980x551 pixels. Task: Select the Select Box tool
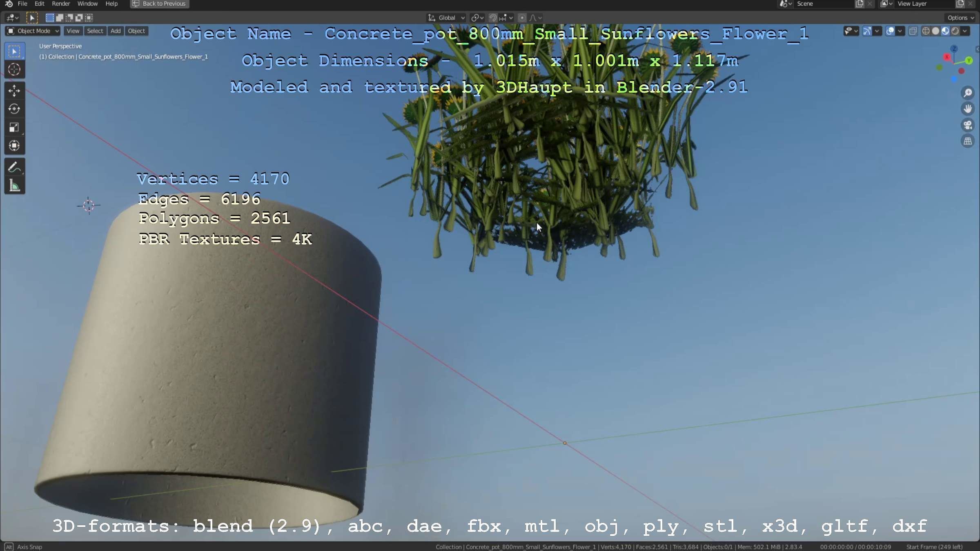point(14,51)
